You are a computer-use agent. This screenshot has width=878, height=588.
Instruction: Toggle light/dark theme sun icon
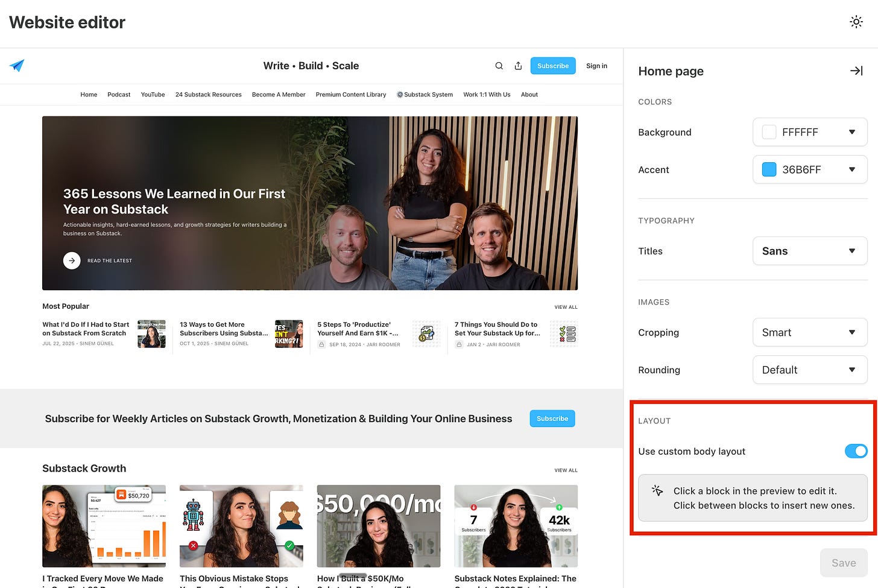(x=856, y=22)
